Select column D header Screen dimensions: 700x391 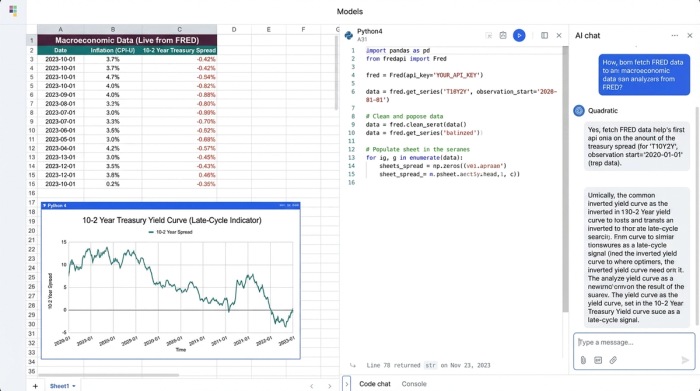pyautogui.click(x=234, y=29)
